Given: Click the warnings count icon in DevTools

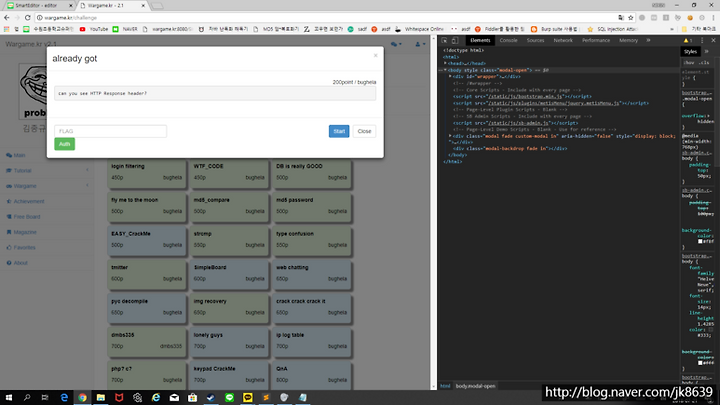Looking at the screenshot, I should coord(687,40).
